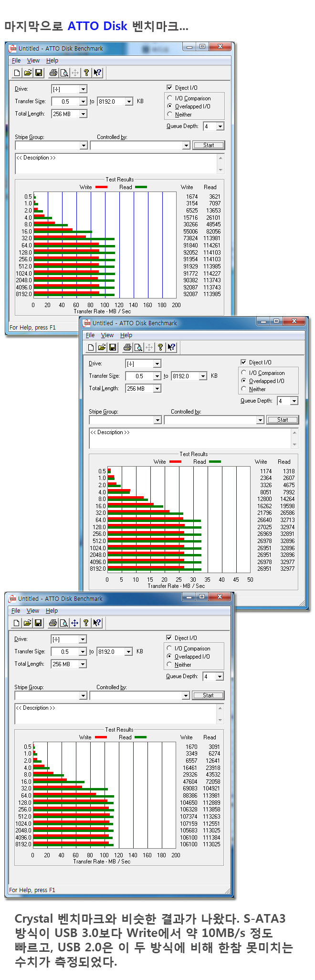Click the move crosshair icon in bottom ATTO window

pyautogui.click(x=74, y=623)
